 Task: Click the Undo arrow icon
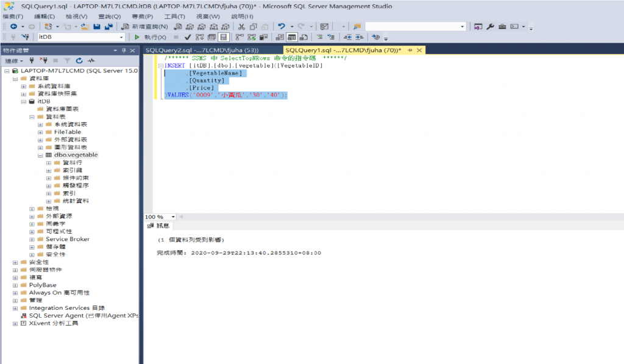click(282, 27)
